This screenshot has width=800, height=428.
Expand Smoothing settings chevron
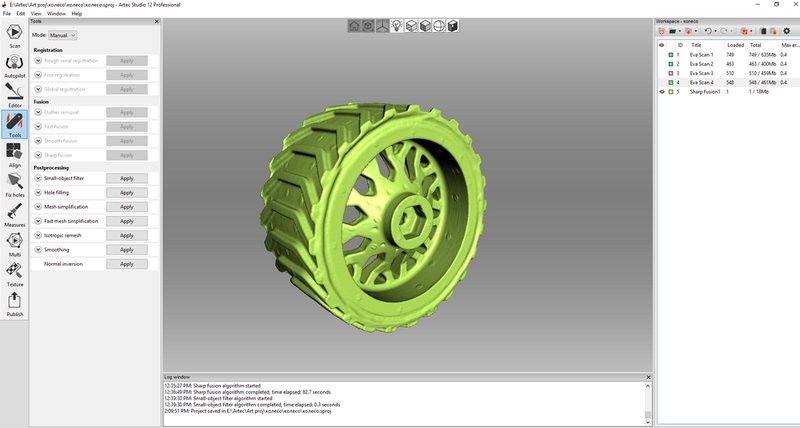pyautogui.click(x=38, y=250)
